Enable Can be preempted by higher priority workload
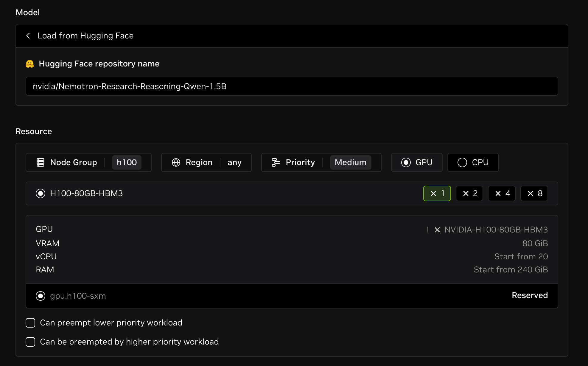Screen dimensions: 588x366 pos(30,342)
